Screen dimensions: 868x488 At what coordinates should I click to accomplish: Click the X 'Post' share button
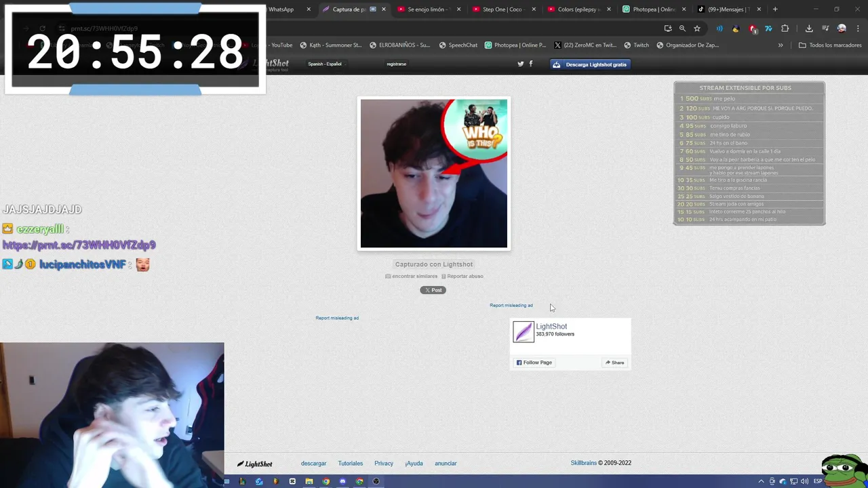433,290
